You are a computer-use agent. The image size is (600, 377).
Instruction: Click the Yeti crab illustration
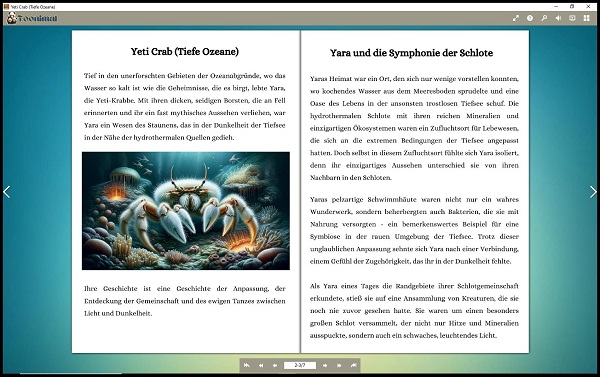tap(186, 211)
